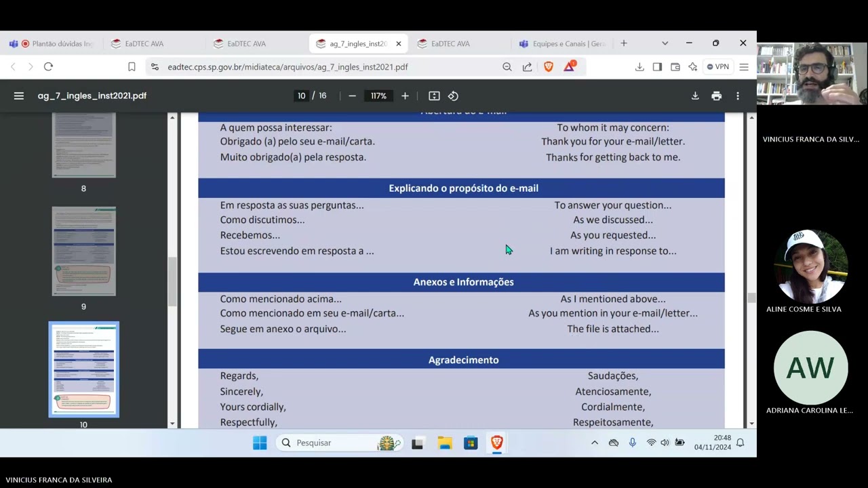
Task: Click the fit to page icon
Action: click(434, 96)
